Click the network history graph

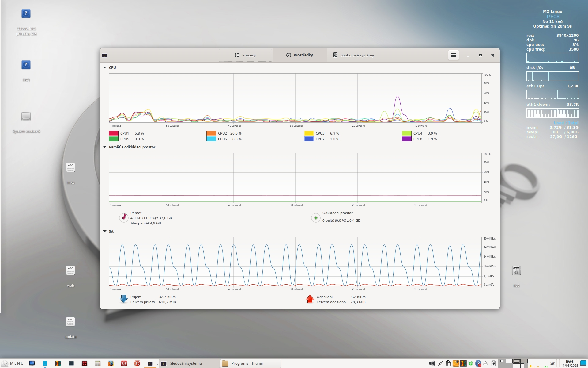coord(295,262)
